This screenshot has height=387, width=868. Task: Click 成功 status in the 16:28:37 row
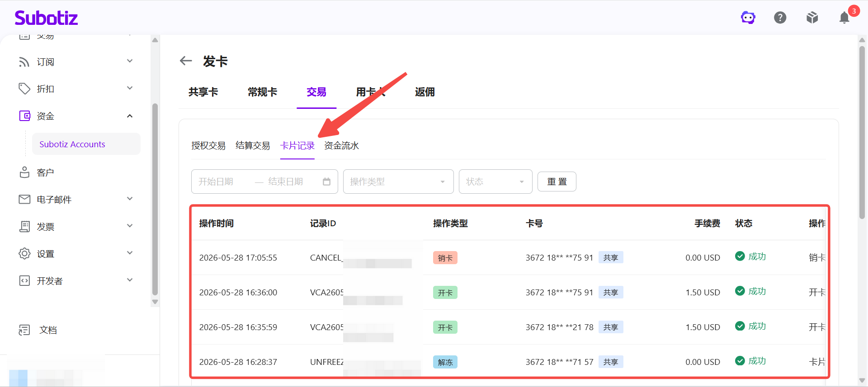[757, 360]
